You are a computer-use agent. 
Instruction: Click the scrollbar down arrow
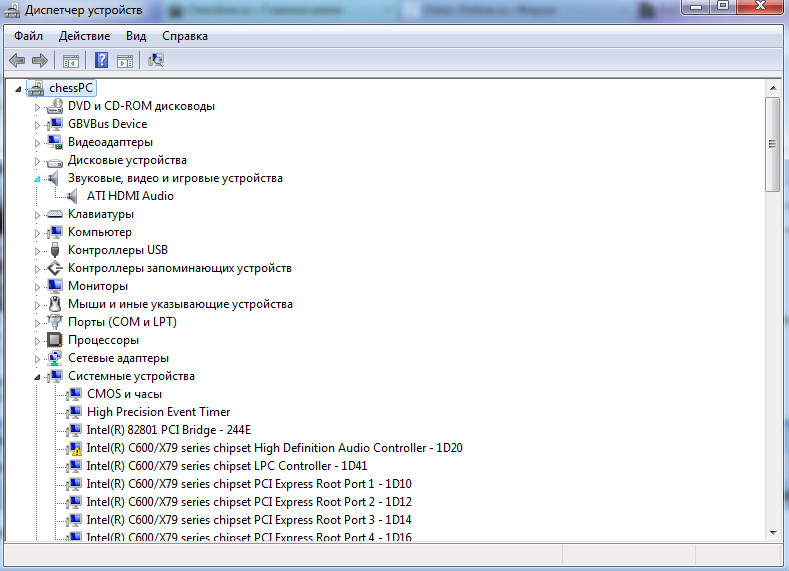772,533
